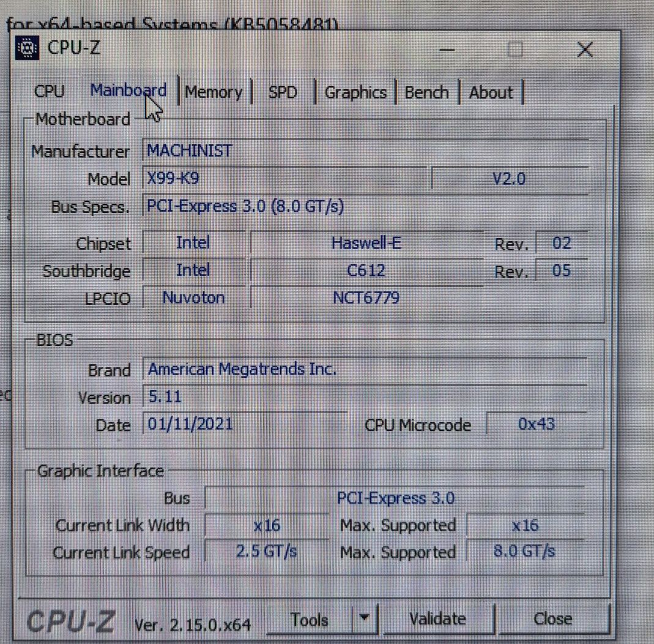
Task: Select the NCT6779 LPCIO value
Action: pyautogui.click(x=366, y=298)
